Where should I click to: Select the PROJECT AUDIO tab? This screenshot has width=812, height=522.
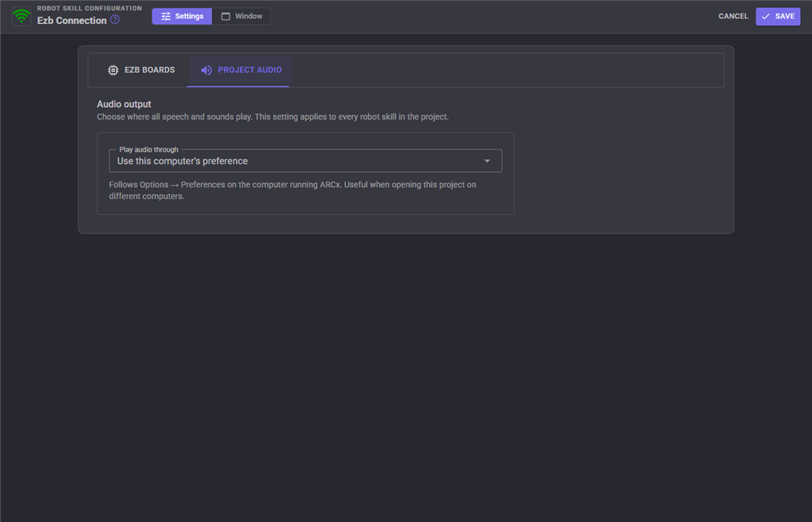(241, 70)
